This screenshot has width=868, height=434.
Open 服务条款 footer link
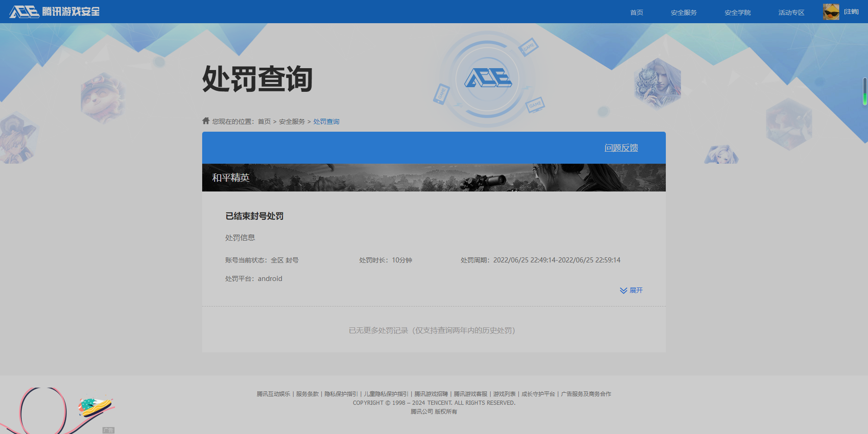click(307, 394)
